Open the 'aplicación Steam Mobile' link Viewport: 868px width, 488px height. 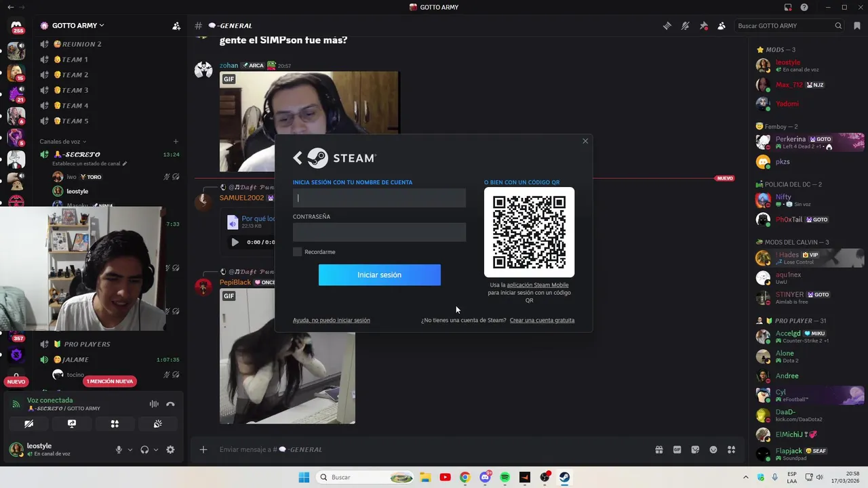pos(538,285)
